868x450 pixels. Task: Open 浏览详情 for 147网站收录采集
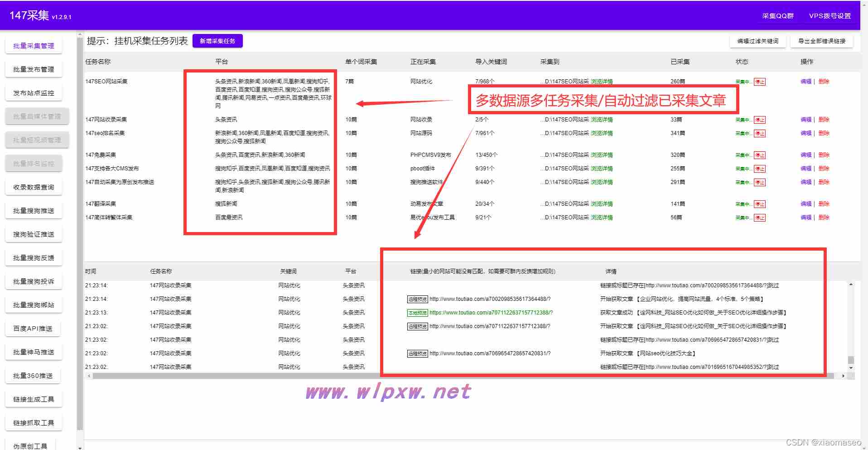[602, 120]
